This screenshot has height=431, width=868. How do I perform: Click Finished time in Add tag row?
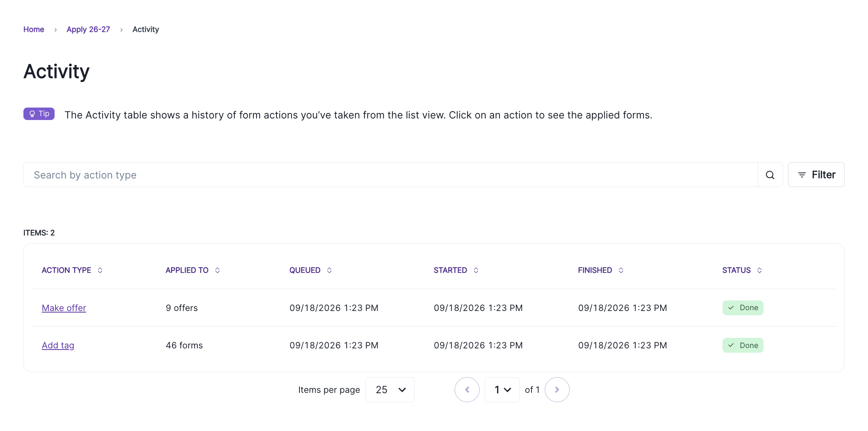pos(623,346)
